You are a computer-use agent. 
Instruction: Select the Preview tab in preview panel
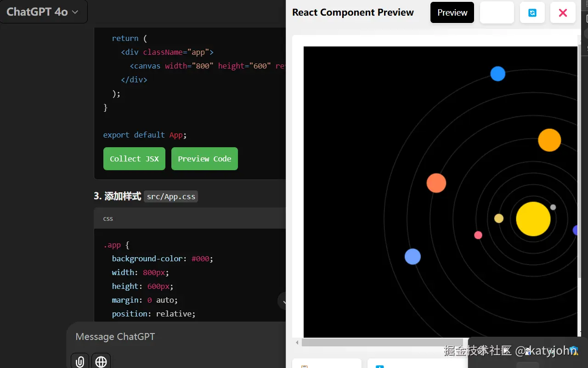[x=452, y=12]
